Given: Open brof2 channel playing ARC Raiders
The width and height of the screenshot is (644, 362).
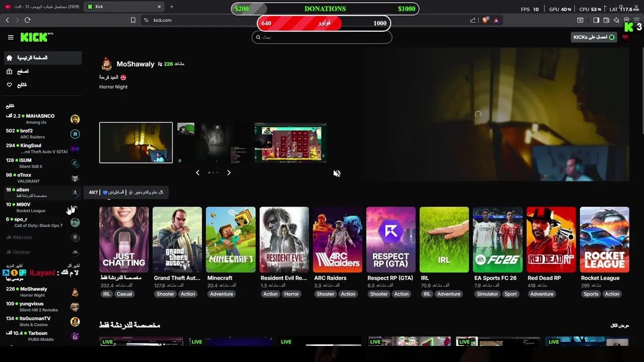Looking at the screenshot, I should 42,134.
